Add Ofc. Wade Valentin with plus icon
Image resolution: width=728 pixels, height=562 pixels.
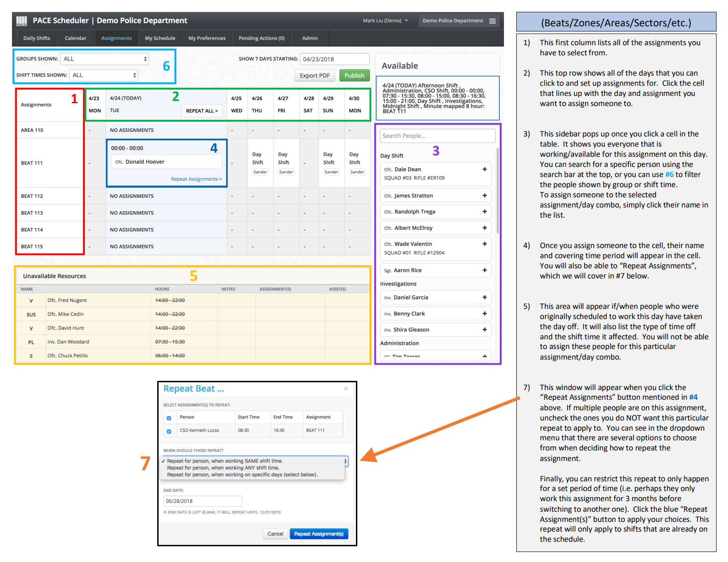click(485, 244)
